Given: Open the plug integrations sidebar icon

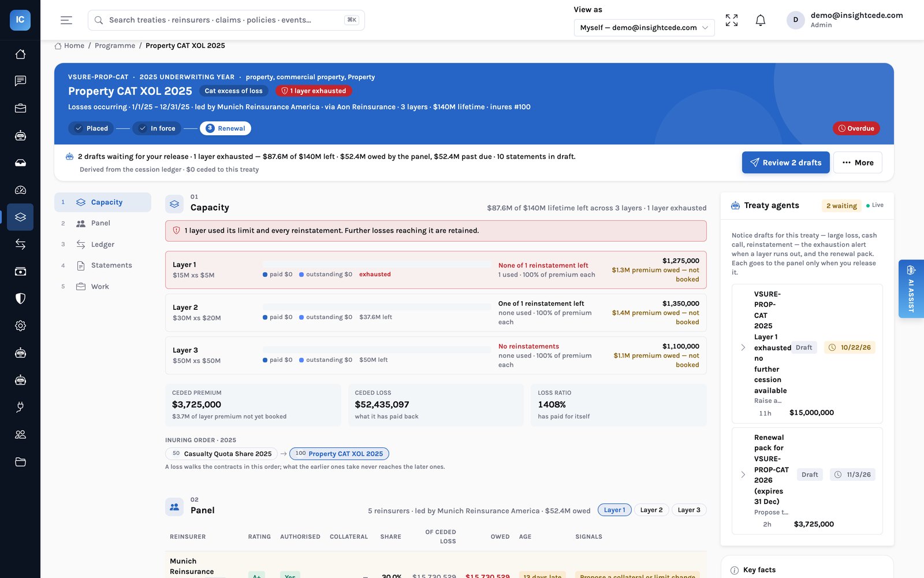Looking at the screenshot, I should (x=20, y=407).
